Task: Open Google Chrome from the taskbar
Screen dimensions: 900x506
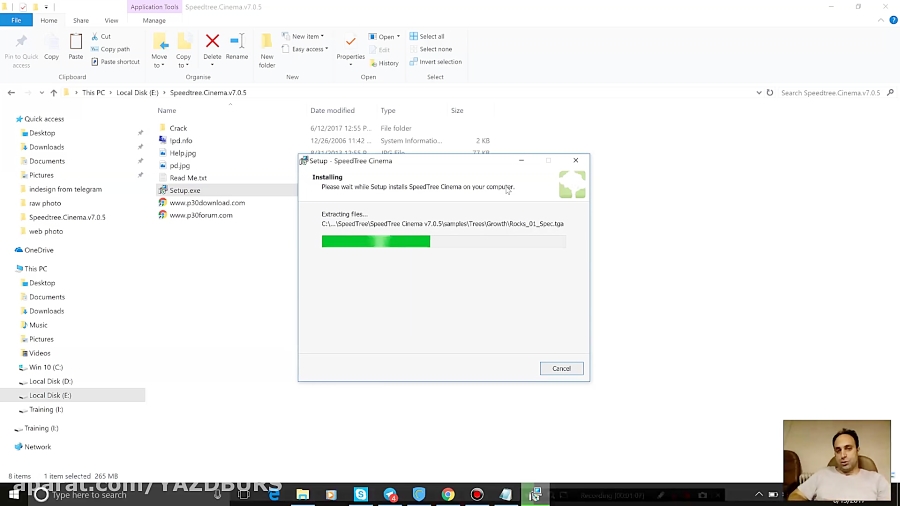Action: click(448, 495)
